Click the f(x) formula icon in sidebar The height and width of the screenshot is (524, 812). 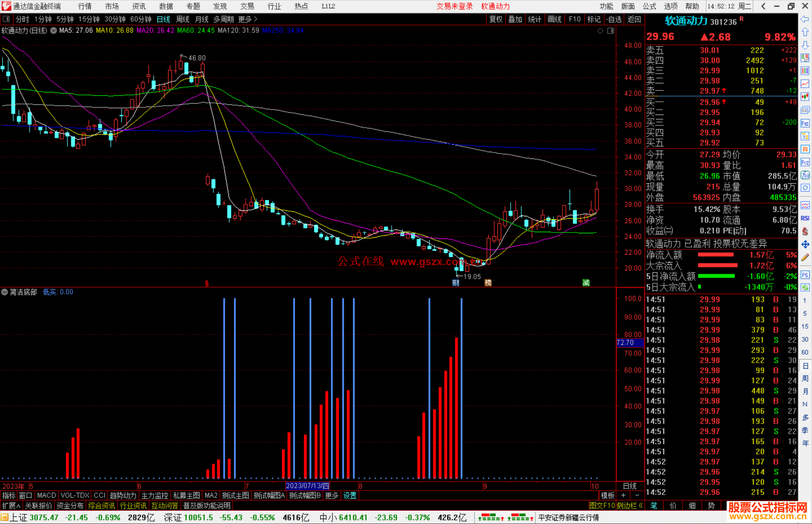[805, 175]
